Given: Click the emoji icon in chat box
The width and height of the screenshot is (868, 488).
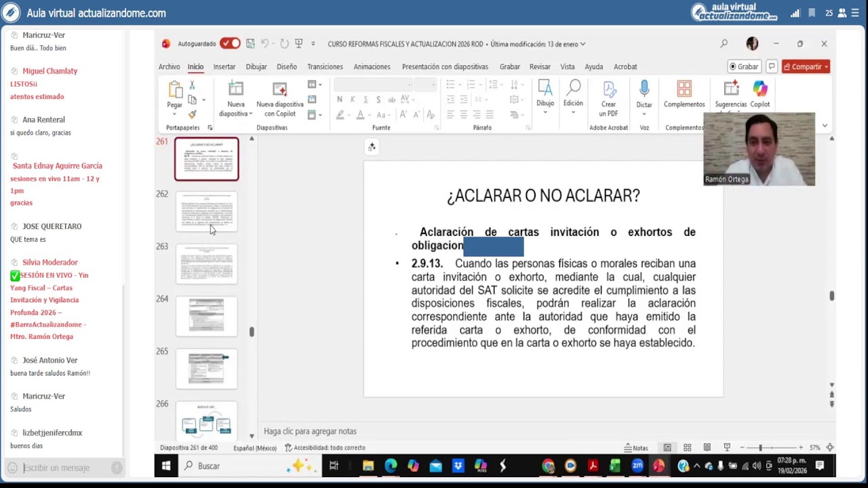Looking at the screenshot, I should point(12,468).
